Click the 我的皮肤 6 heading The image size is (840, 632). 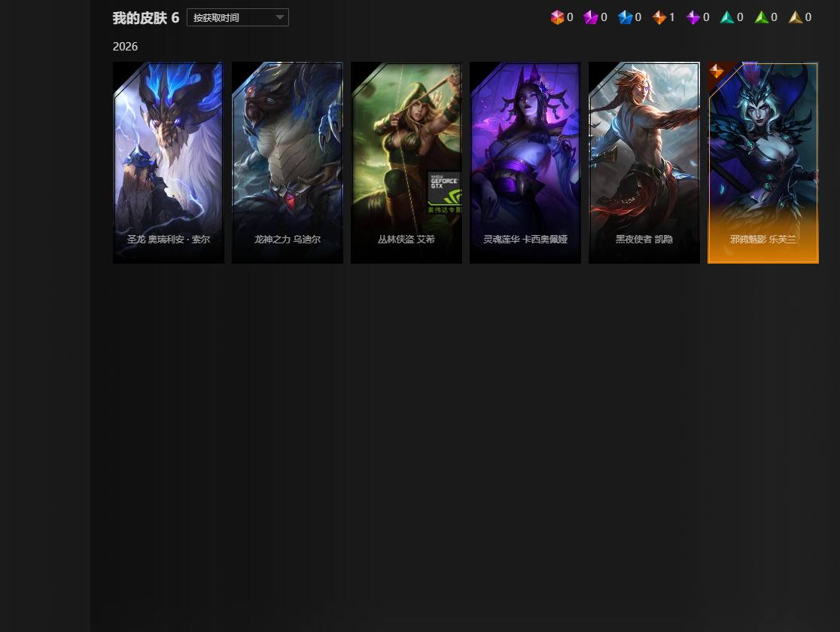click(146, 17)
